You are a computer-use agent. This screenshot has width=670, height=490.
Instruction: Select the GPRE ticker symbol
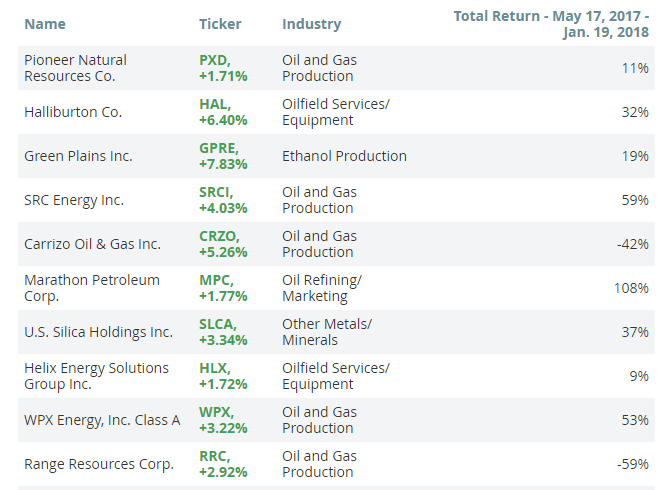click(x=218, y=148)
